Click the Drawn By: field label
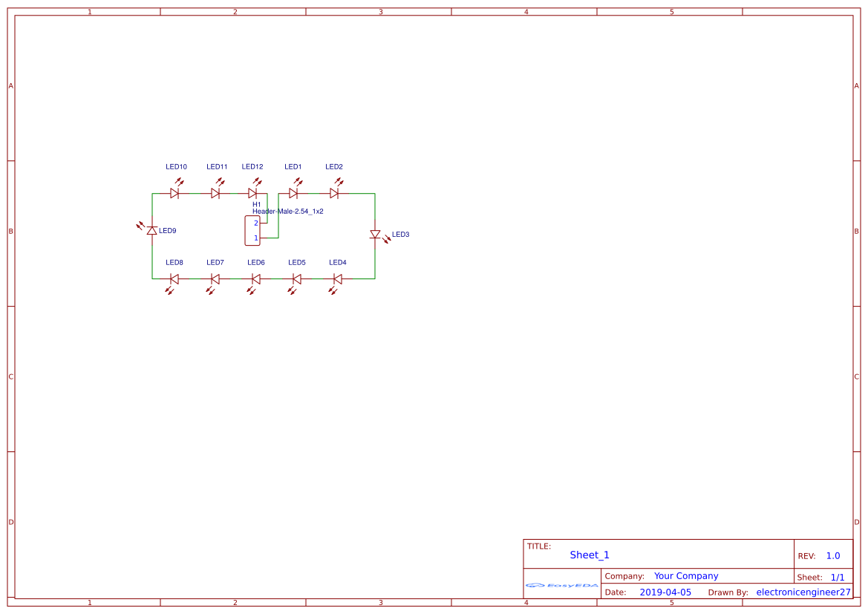Viewport: 868px width, 614px height. click(728, 592)
